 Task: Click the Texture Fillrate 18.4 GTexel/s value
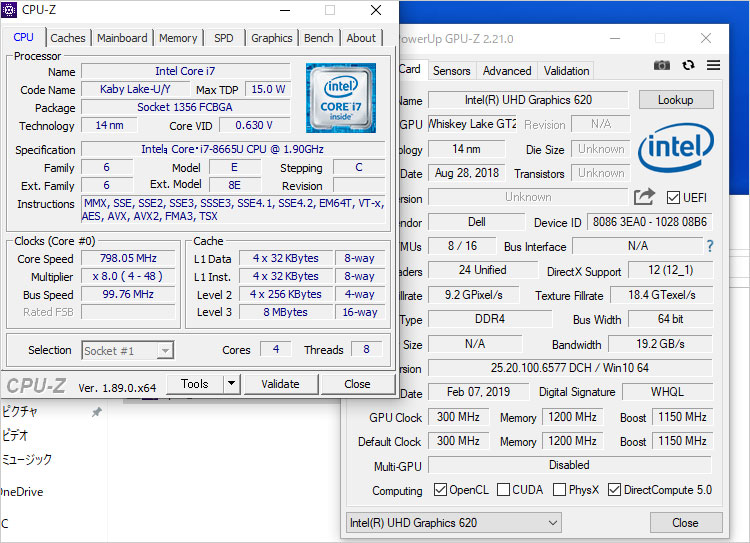point(662,295)
